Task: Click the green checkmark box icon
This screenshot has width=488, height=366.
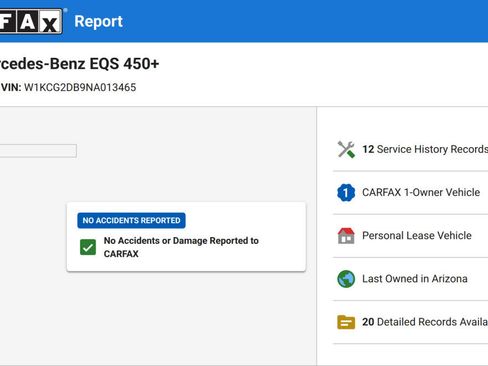Action: click(x=88, y=247)
